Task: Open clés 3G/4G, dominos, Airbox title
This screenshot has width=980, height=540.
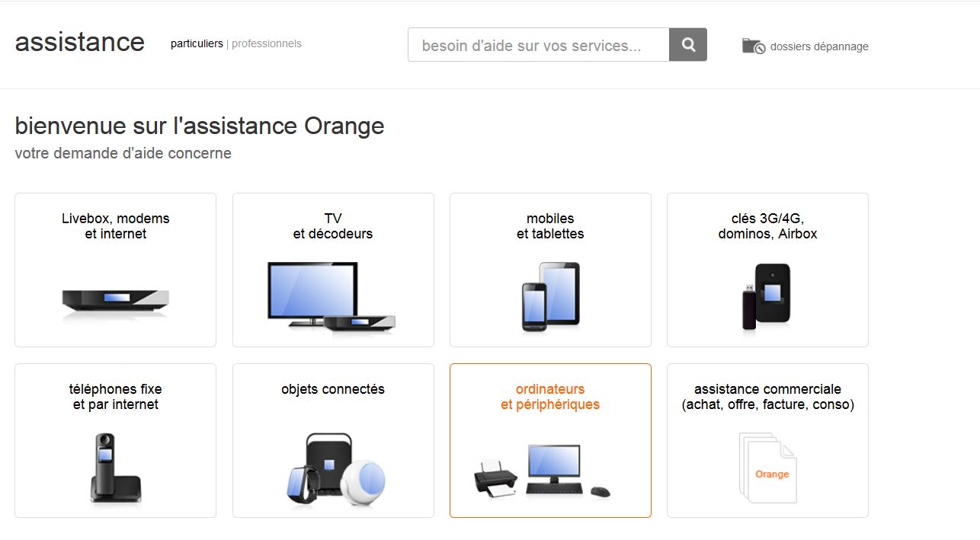Action: 767,226
